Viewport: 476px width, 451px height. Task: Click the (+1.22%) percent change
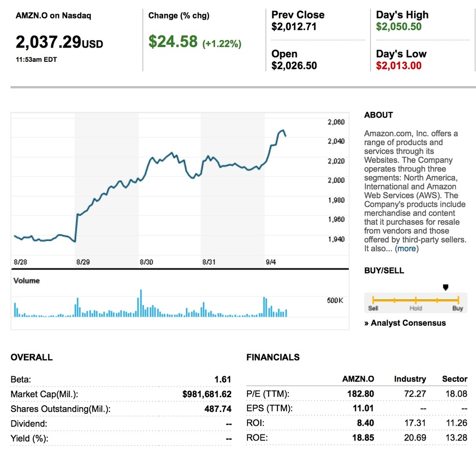[222, 44]
